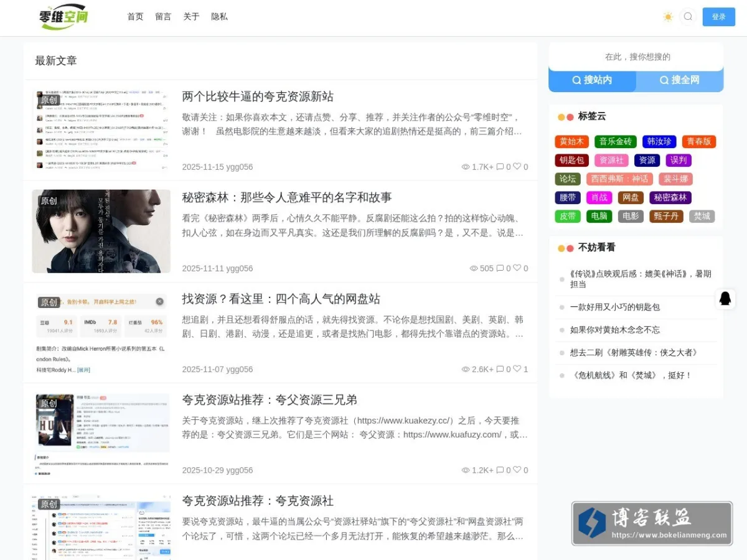Select the 黄始木 tag
The image size is (747, 560).
(x=571, y=141)
